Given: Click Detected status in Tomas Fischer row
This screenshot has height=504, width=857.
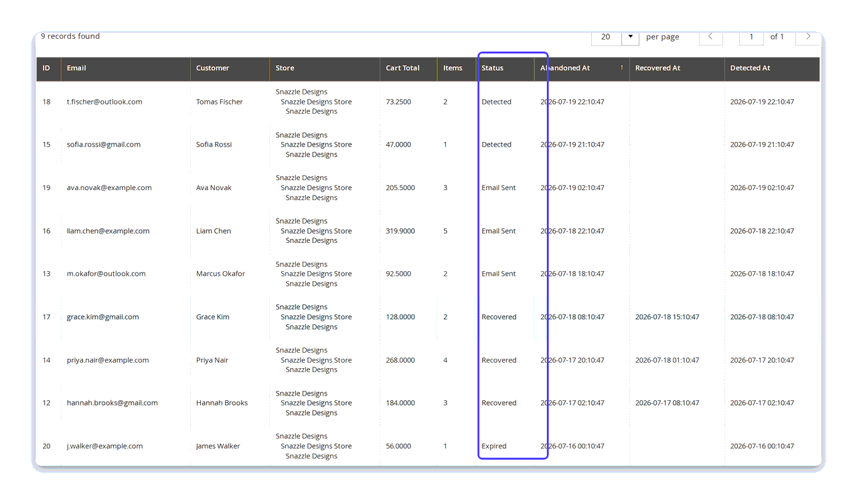Looking at the screenshot, I should point(497,102).
